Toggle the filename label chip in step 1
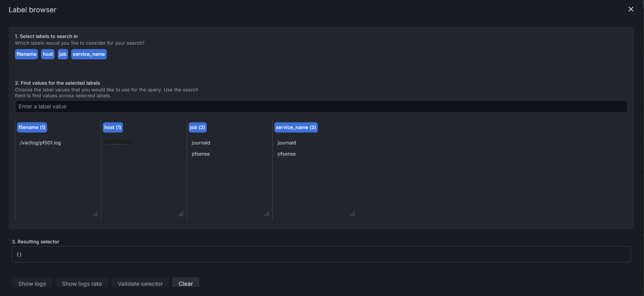Viewport: 644px width, 296px height. (26, 54)
